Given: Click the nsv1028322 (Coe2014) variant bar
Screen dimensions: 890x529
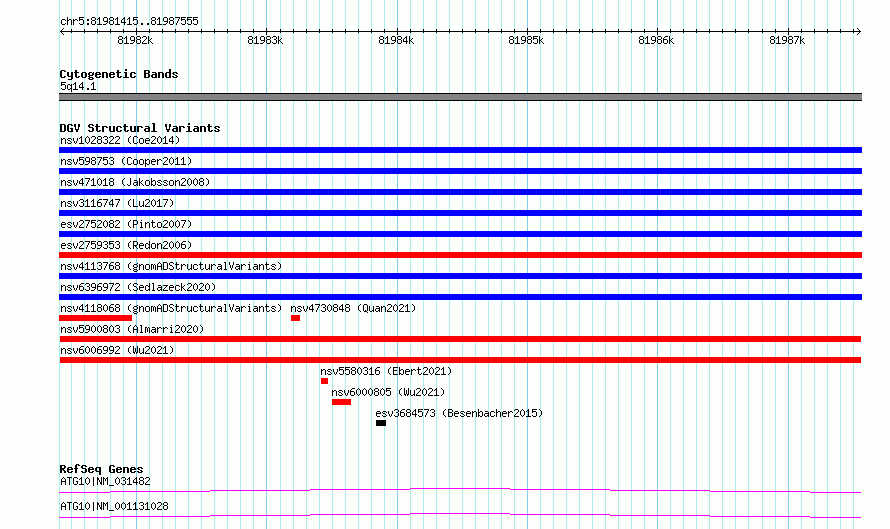Looking at the screenshot, I should click(x=460, y=150).
